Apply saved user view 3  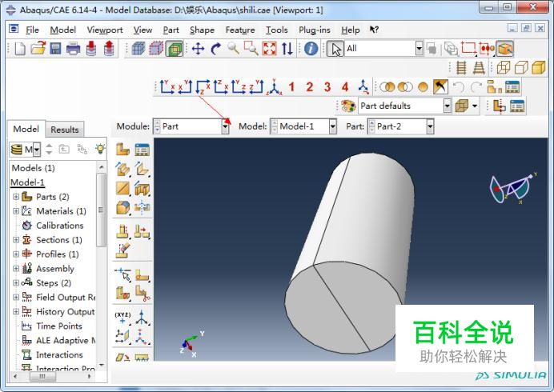[327, 87]
